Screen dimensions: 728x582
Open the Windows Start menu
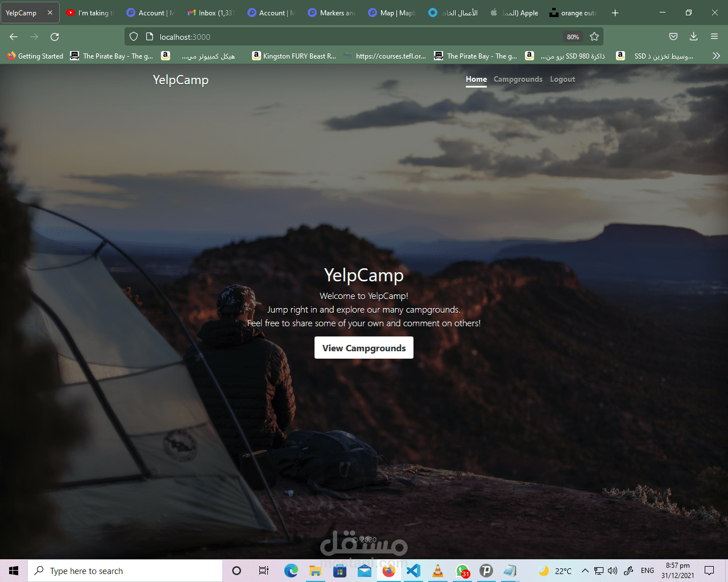click(14, 571)
